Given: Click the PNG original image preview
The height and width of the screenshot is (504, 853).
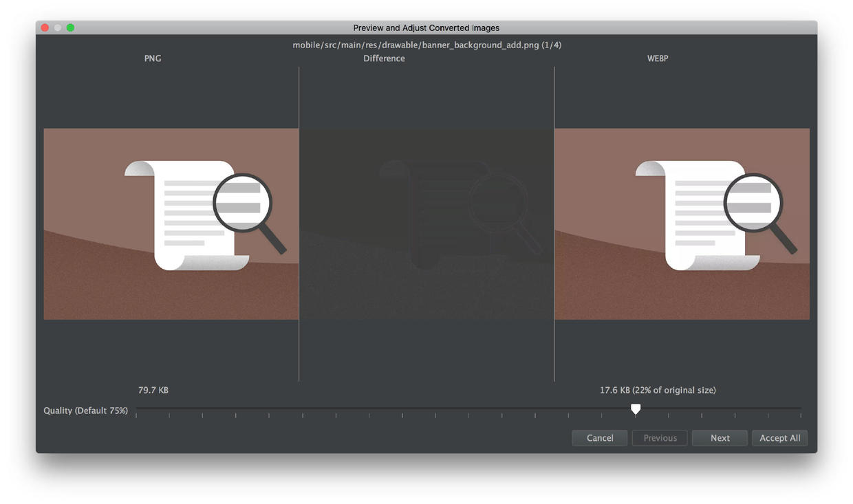Looking at the screenshot, I should (171, 223).
